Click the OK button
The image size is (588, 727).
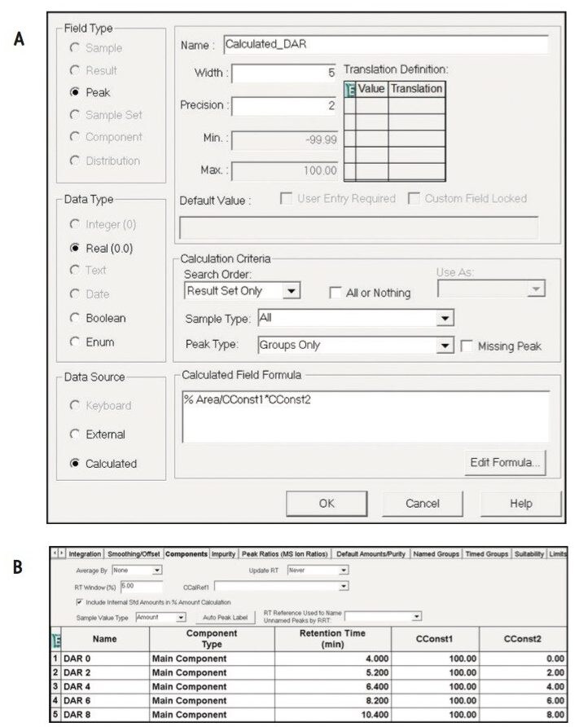(327, 504)
